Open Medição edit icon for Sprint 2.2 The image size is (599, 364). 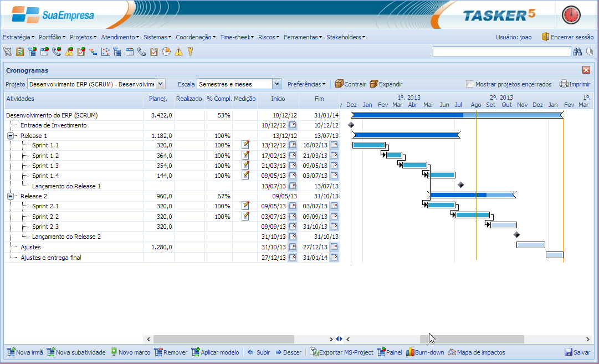(x=245, y=216)
